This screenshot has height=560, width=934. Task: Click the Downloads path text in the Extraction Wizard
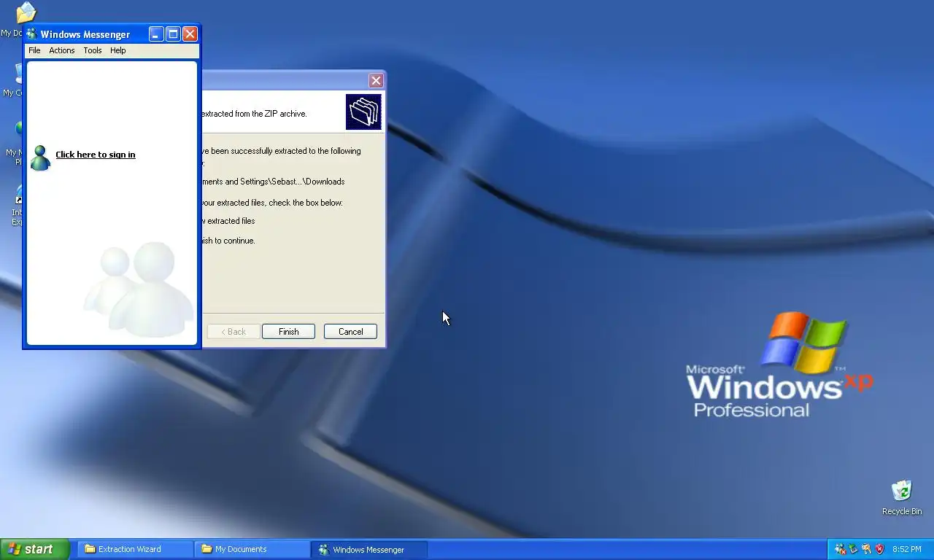[x=274, y=182]
